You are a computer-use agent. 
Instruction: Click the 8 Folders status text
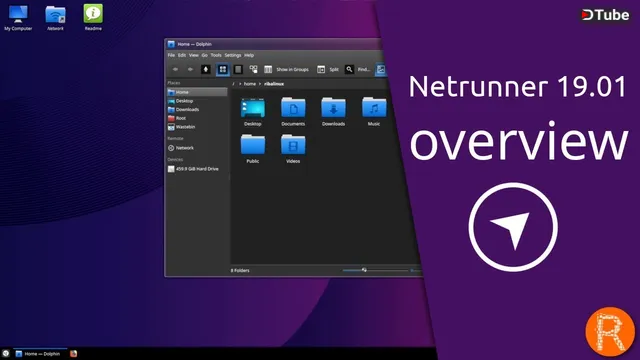[240, 270]
